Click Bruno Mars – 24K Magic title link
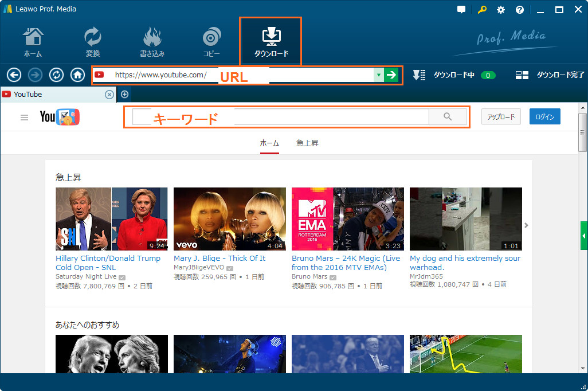The width and height of the screenshot is (588, 391). [346, 263]
